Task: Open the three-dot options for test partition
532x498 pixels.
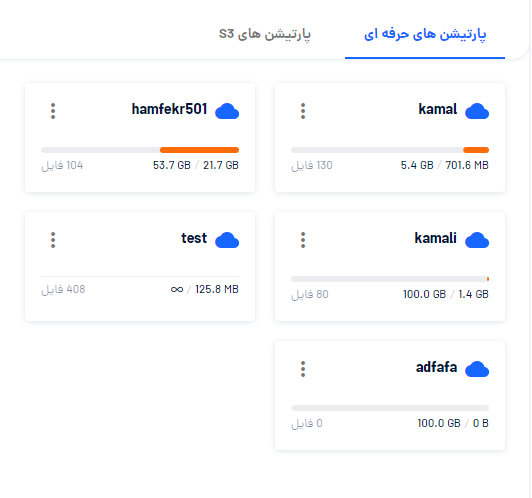Action: (x=53, y=240)
